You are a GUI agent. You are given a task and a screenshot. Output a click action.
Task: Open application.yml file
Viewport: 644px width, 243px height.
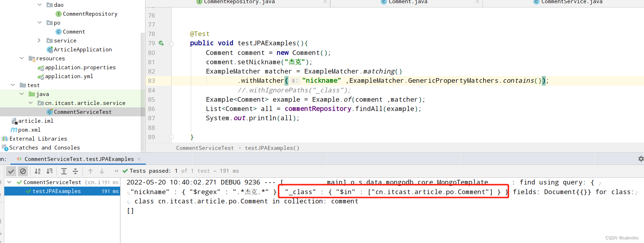click(x=65, y=76)
